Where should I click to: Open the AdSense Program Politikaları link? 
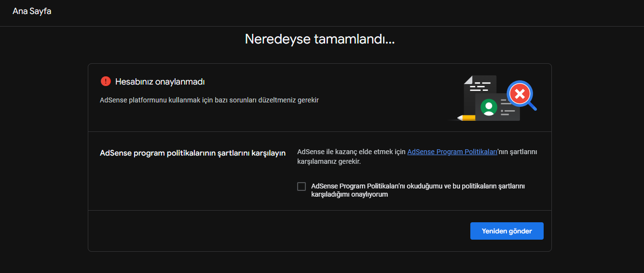click(x=452, y=152)
